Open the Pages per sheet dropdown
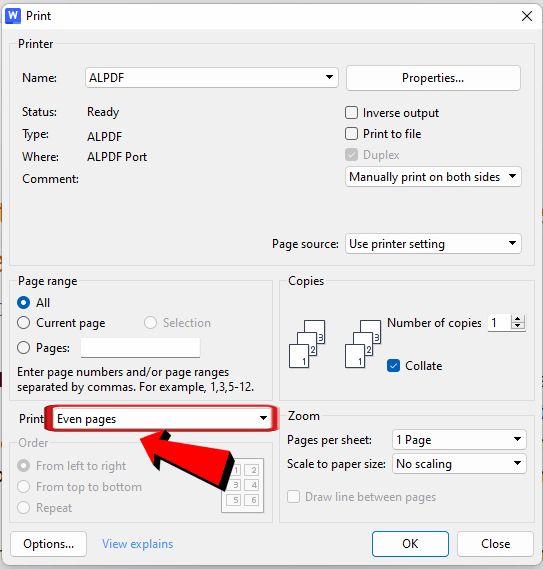This screenshot has width=543, height=569. pyautogui.click(x=459, y=440)
